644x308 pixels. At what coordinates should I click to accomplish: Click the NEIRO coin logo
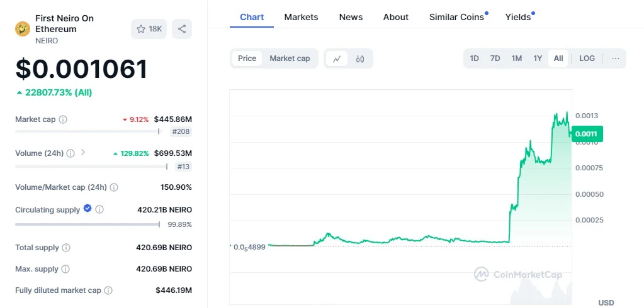(23, 29)
